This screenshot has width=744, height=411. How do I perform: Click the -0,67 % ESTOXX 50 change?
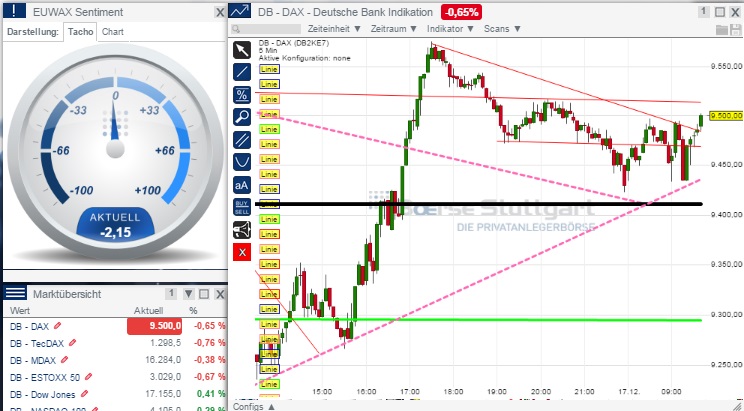(208, 377)
